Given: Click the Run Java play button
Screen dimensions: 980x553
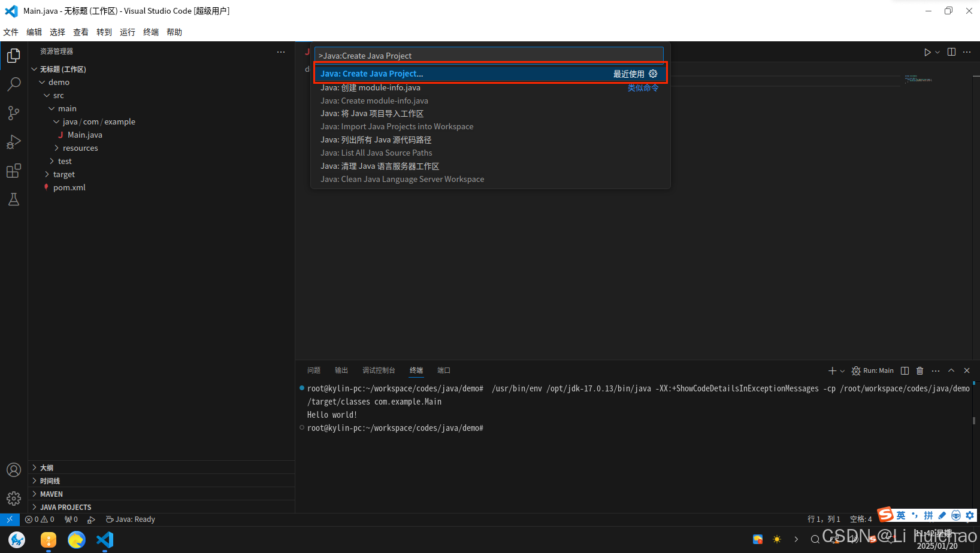Looking at the screenshot, I should 927,52.
